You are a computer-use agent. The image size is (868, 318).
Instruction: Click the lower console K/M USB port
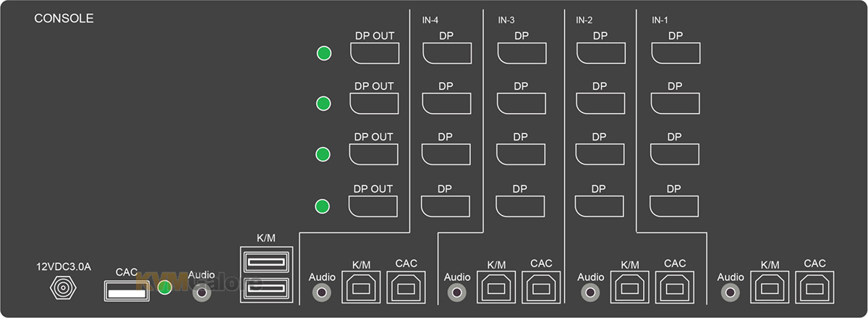click(265, 288)
